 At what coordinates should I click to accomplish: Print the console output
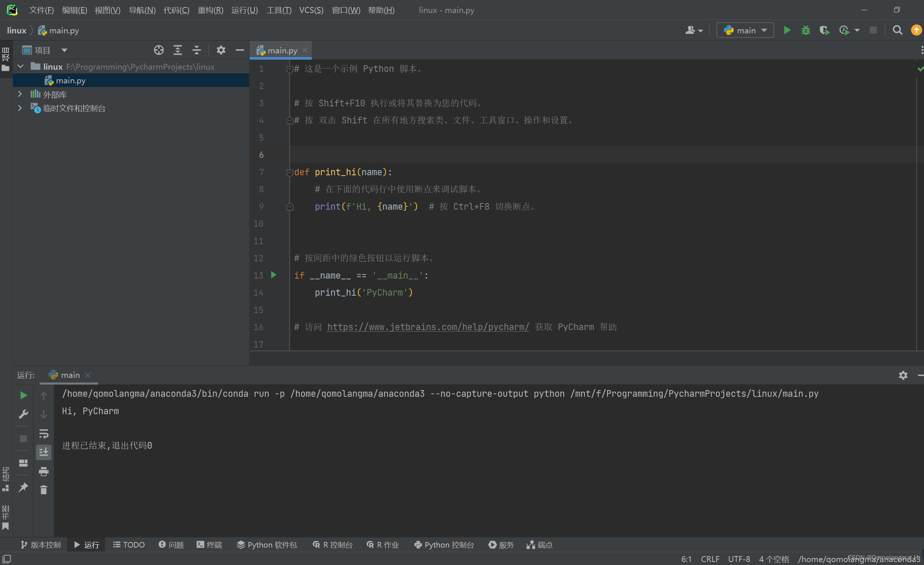[44, 472]
